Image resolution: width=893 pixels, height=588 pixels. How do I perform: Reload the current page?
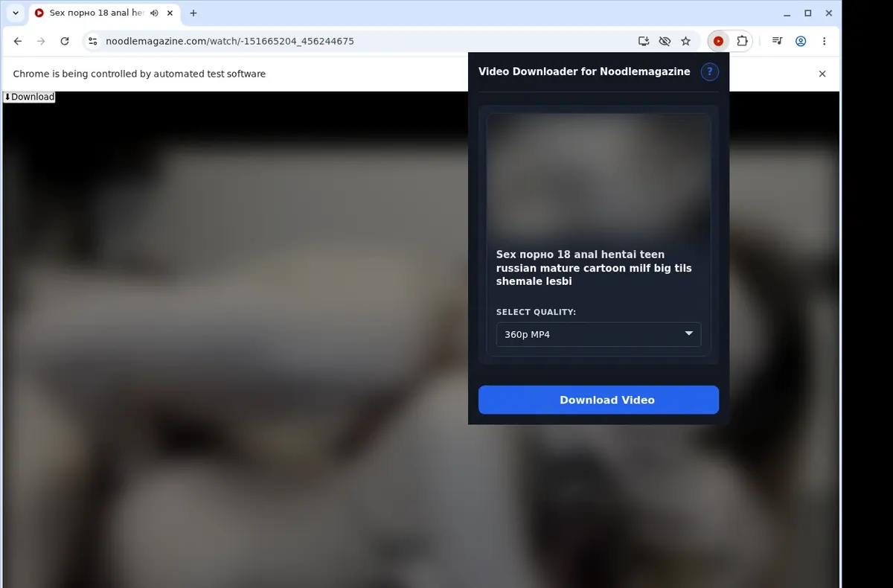65,42
